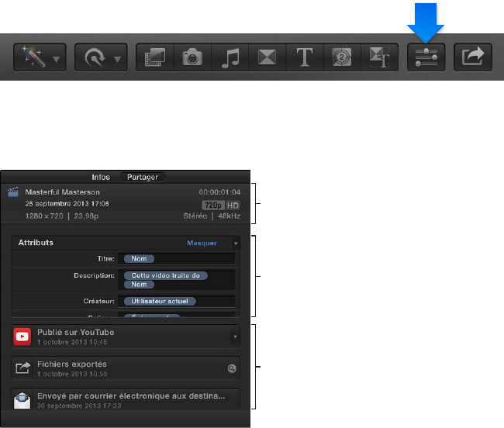Select the Utilisateur actuel token
504x428 pixels.
[160, 301]
